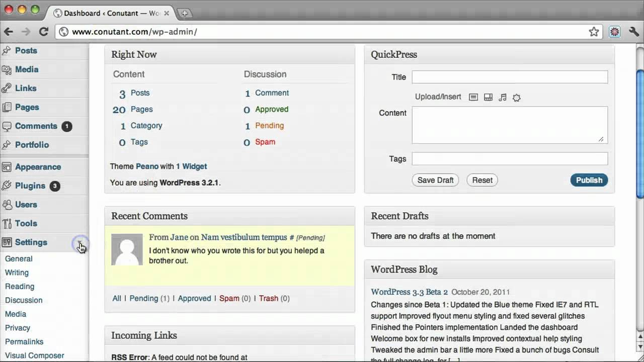644x362 pixels.
Task: Click the Reset button in QuickPress
Action: pos(482,180)
